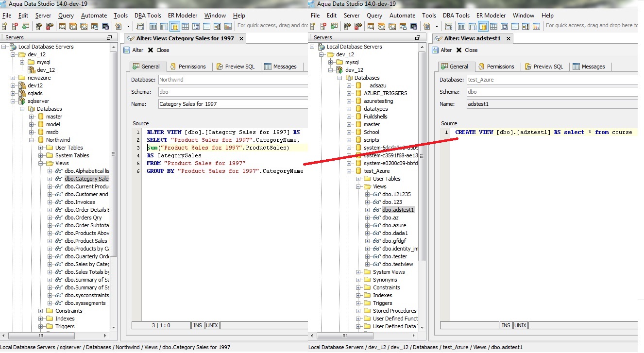The image size is (644, 353).
Task: Expand the User Tables folder under test_Azure
Action: pyautogui.click(x=358, y=179)
